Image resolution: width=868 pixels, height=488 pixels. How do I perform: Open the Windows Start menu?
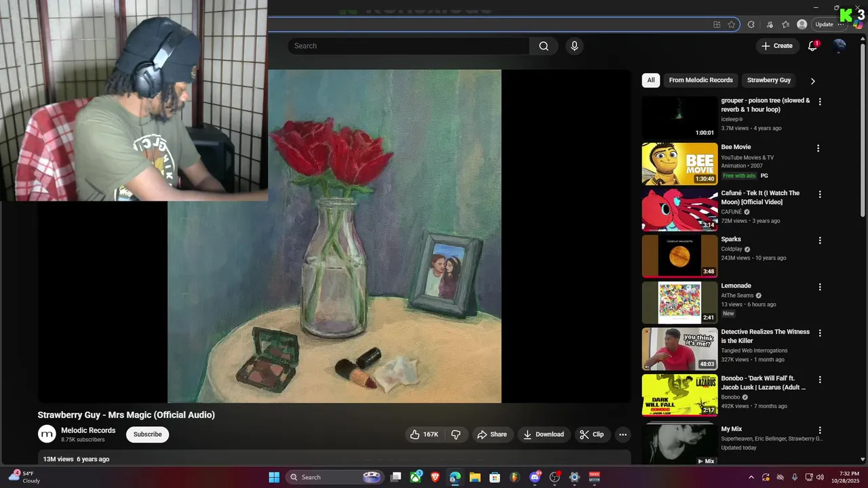tap(274, 477)
